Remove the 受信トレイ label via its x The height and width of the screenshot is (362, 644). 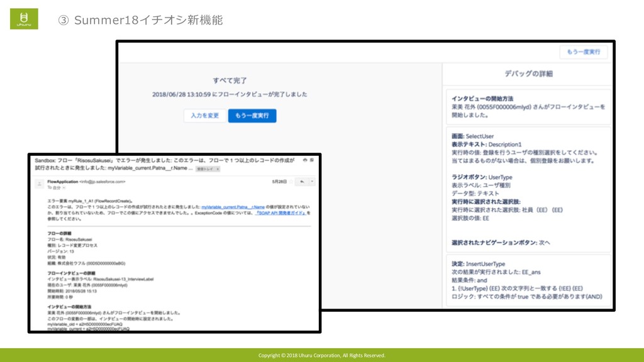[218, 169]
